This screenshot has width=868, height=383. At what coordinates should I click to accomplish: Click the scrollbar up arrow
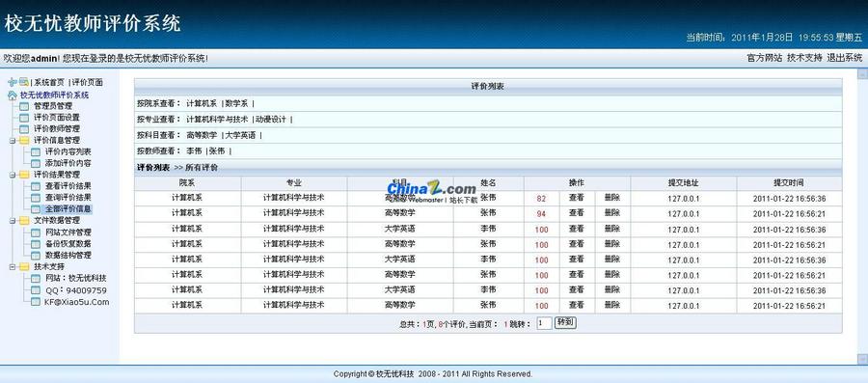[862, 73]
